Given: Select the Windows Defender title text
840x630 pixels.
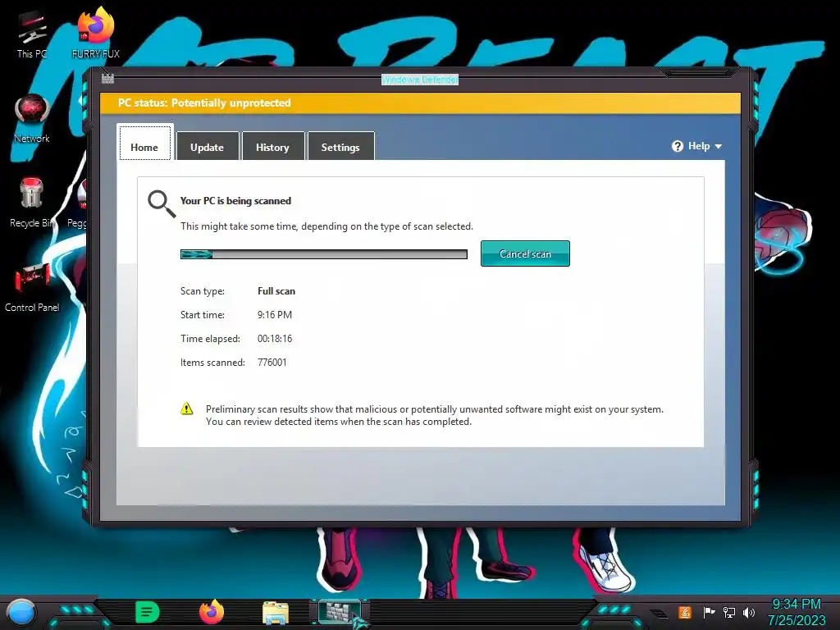Looking at the screenshot, I should [x=419, y=80].
